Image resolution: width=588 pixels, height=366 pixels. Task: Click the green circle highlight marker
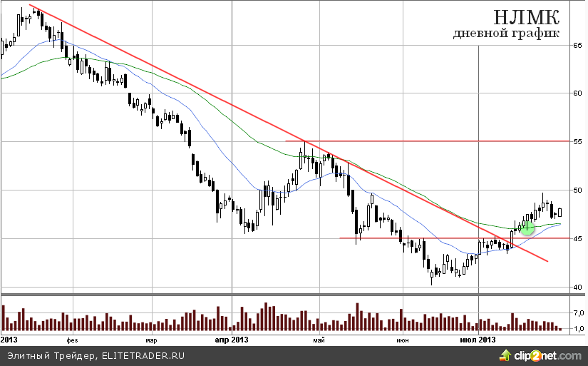click(527, 228)
